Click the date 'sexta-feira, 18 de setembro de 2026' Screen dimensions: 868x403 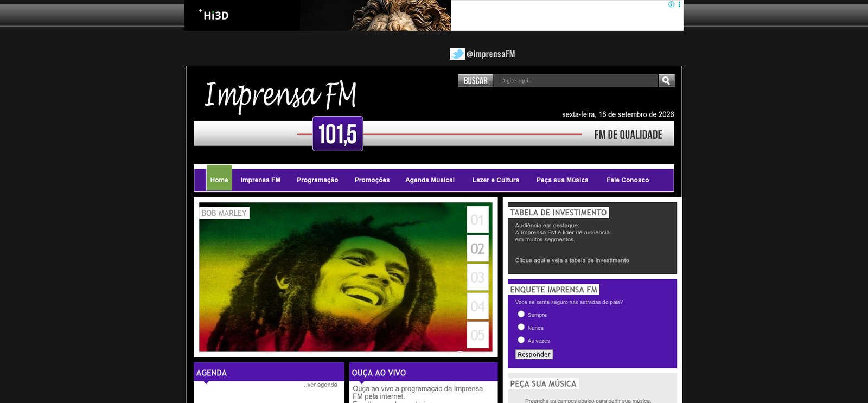click(x=618, y=114)
